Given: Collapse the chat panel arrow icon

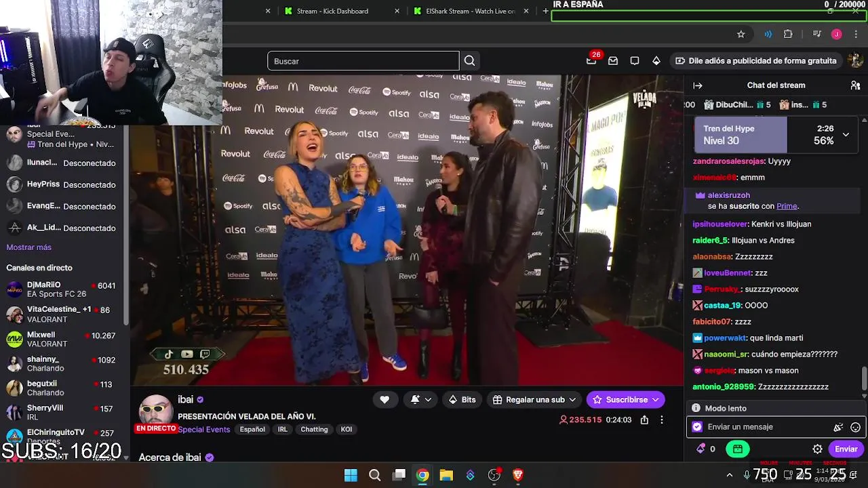Looking at the screenshot, I should (x=698, y=85).
